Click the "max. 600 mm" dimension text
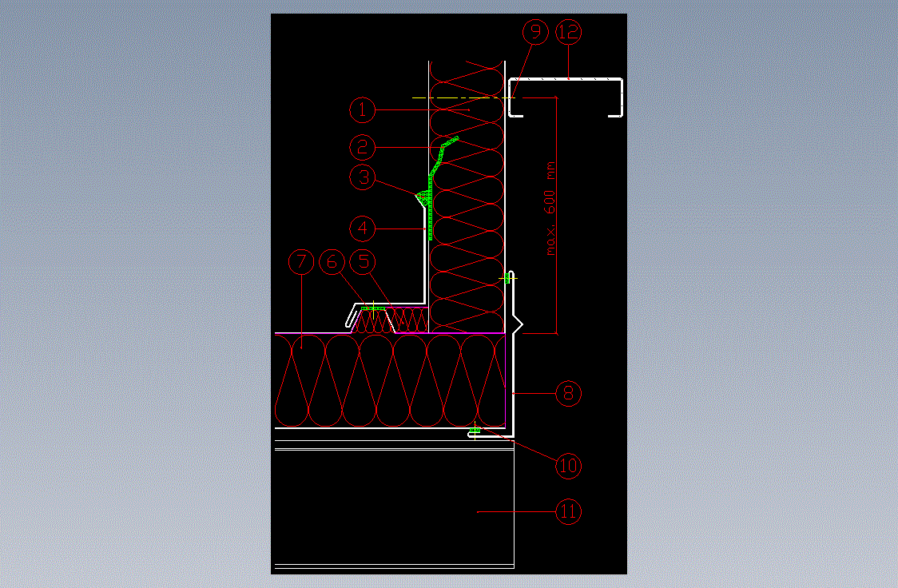The image size is (898, 588). 550,209
